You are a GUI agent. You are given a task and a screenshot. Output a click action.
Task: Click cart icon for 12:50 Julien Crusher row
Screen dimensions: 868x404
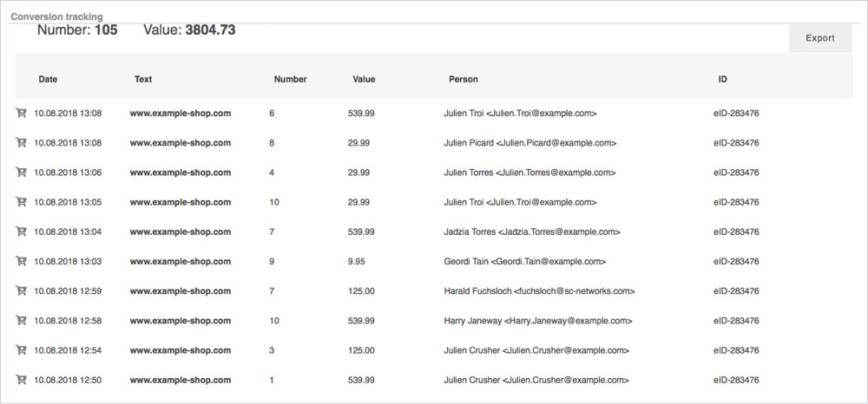click(21, 380)
